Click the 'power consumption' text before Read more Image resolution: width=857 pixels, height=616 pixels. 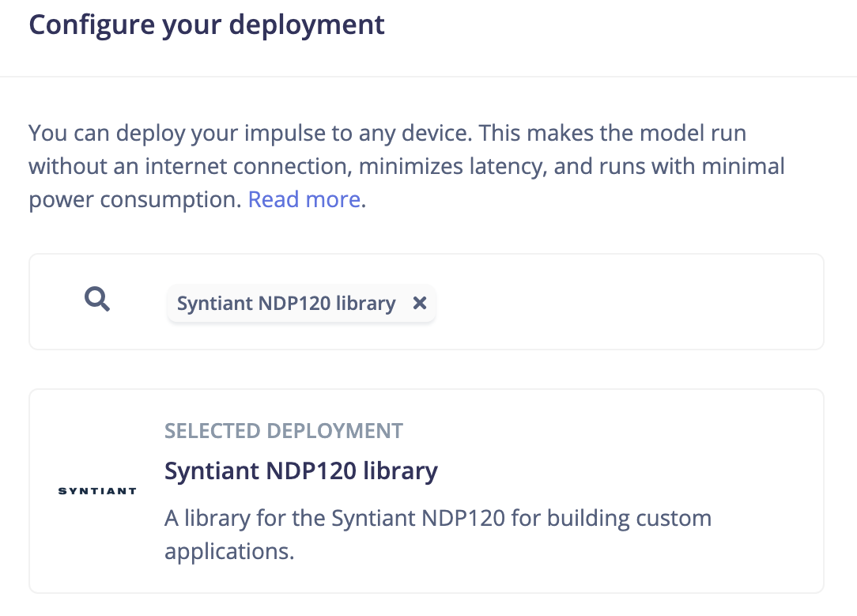(x=134, y=199)
